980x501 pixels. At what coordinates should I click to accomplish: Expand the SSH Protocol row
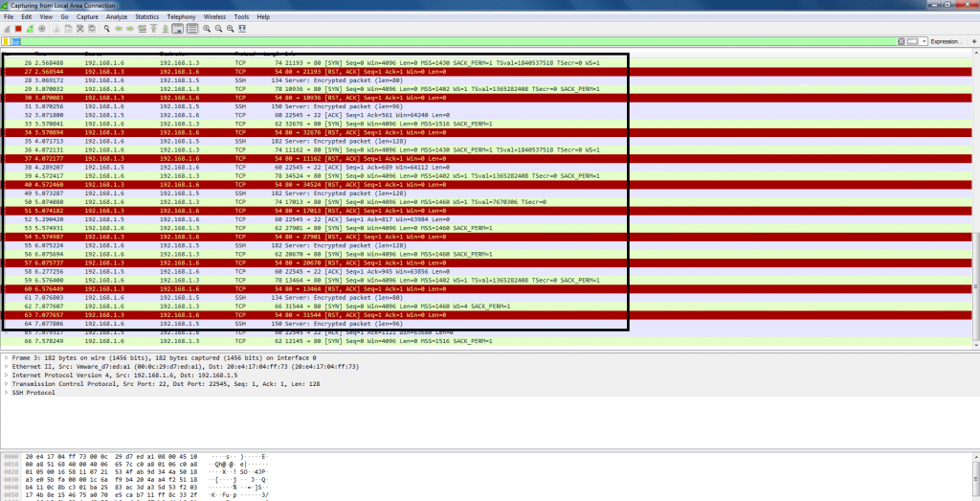pyautogui.click(x=7, y=393)
